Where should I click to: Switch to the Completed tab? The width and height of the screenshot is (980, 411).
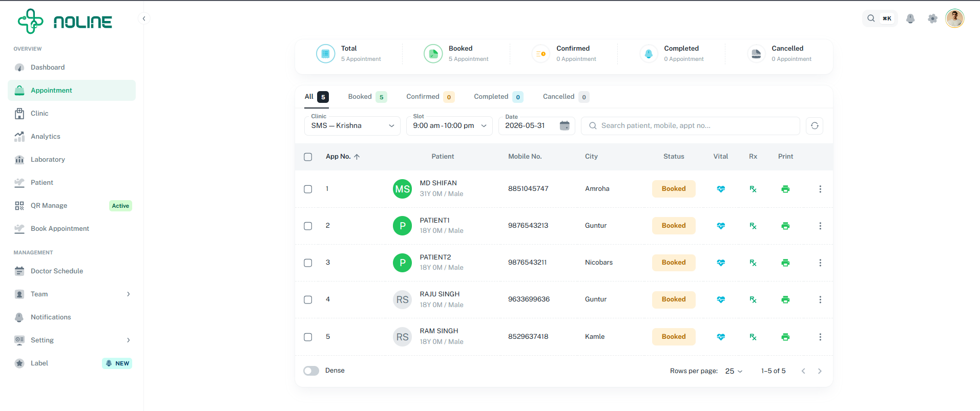point(498,97)
